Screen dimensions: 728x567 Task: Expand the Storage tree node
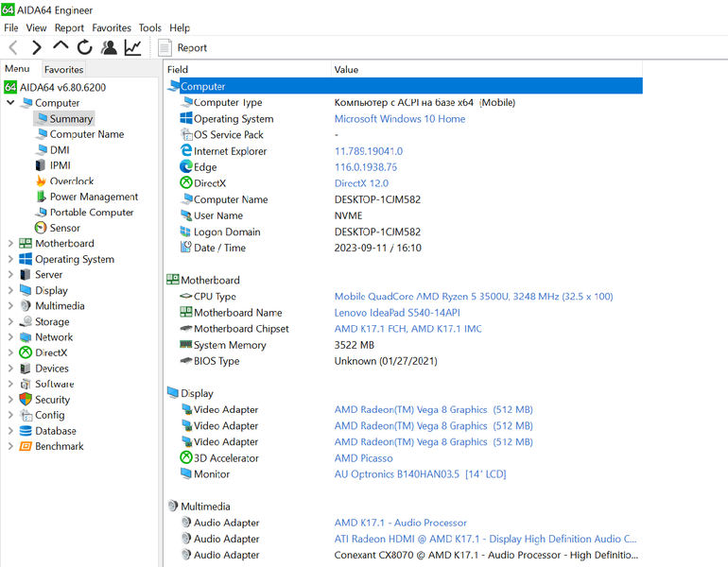point(10,321)
